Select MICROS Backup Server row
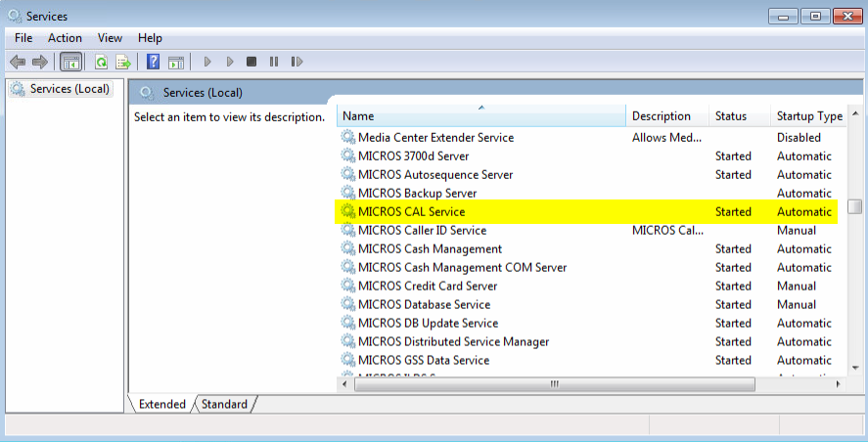The height and width of the screenshot is (442, 868). (591, 193)
